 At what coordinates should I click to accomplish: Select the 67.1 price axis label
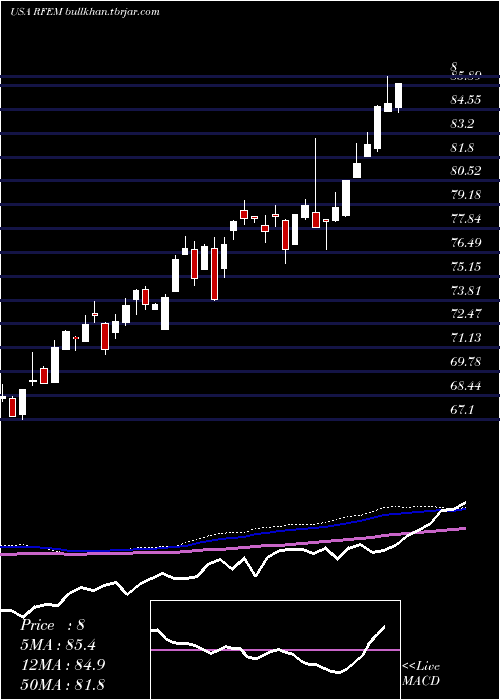click(x=462, y=410)
